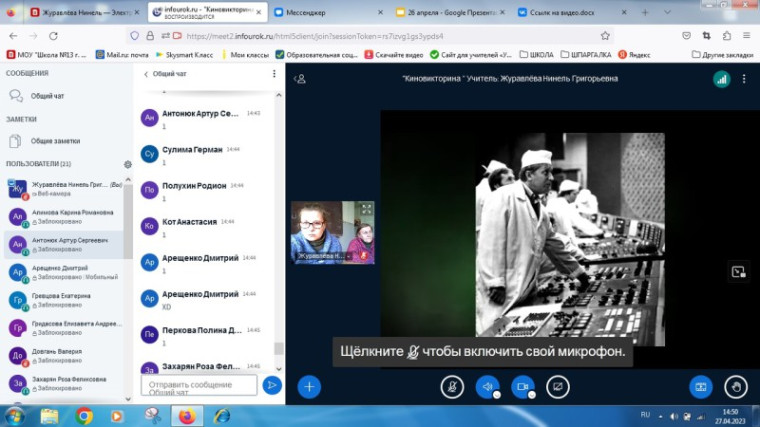Image resolution: width=760 pixels, height=427 pixels.
Task: Switch to Журавлёва Нинель browser tab
Action: click(x=85, y=13)
